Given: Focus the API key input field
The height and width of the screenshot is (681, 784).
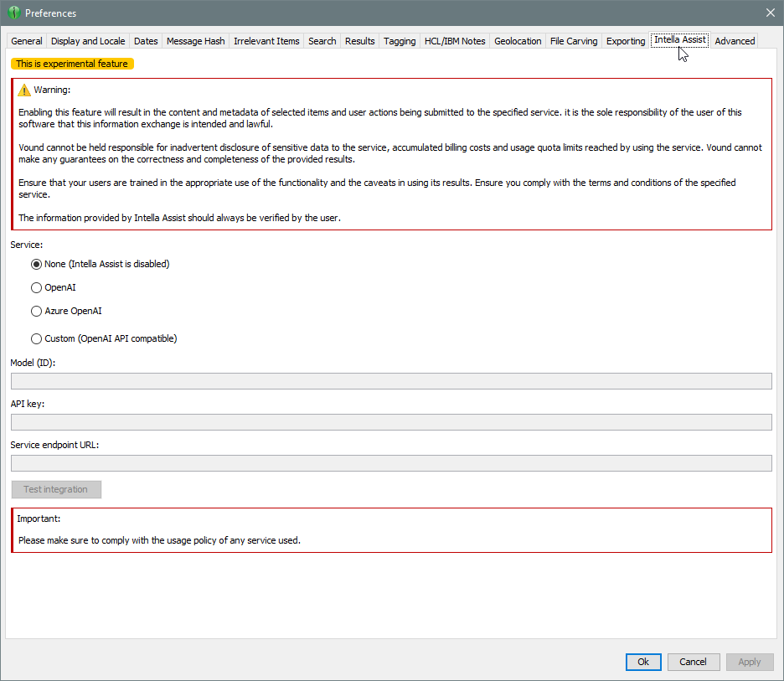Looking at the screenshot, I should (x=390, y=422).
